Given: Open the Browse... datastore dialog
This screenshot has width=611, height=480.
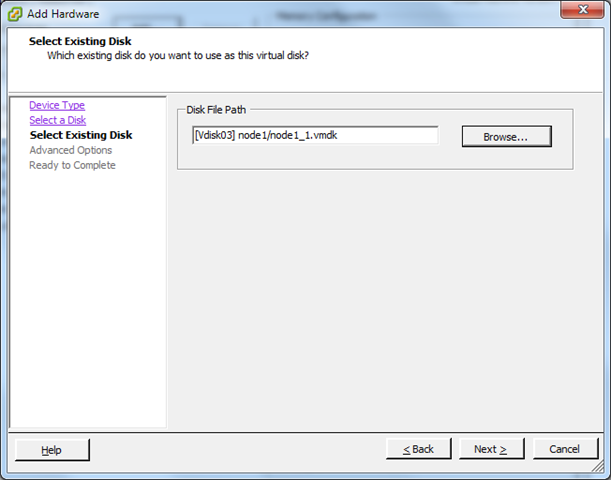Looking at the screenshot, I should (x=506, y=136).
